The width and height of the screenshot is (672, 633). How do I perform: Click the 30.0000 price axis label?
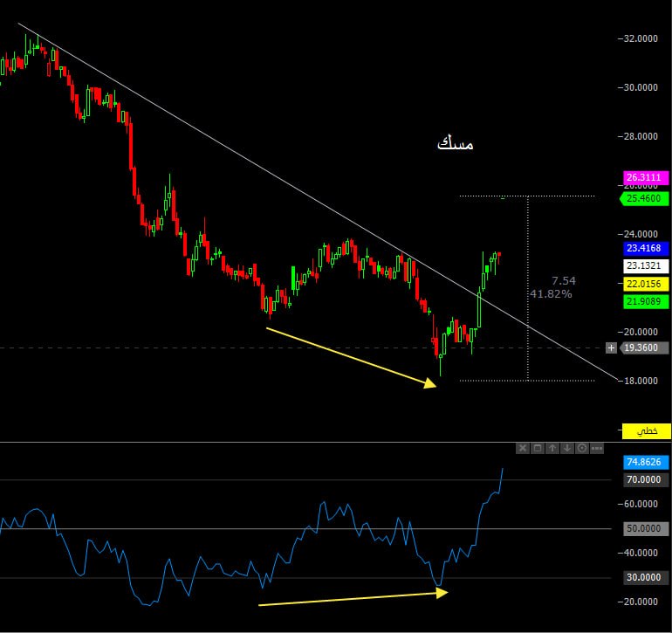click(x=641, y=87)
